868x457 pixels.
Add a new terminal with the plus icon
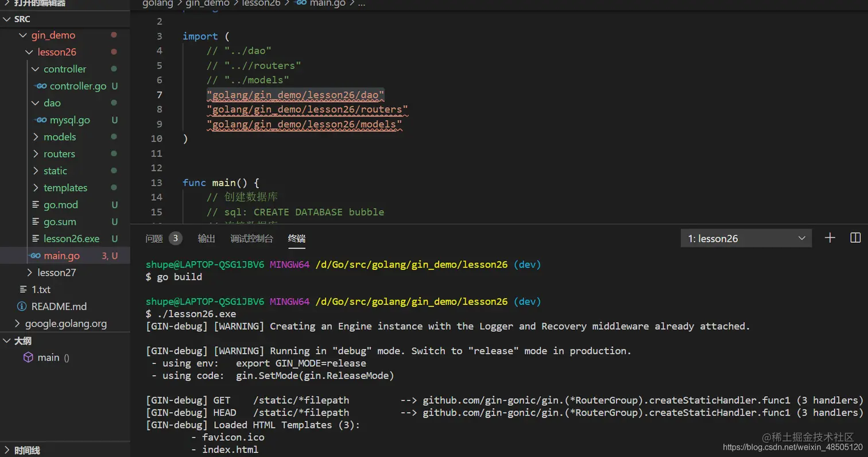pos(830,238)
